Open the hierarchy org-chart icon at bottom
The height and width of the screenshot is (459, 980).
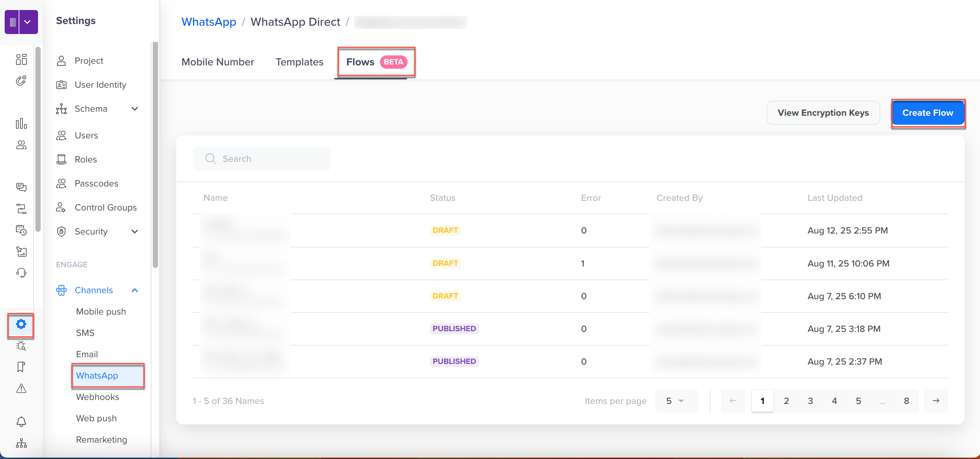point(21,443)
